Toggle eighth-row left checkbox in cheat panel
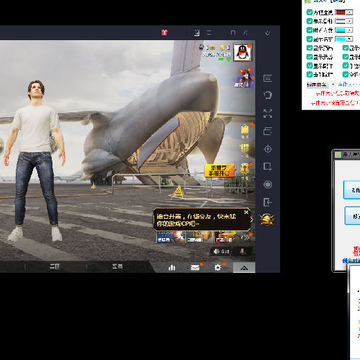Screen dimensions: 360x360 (310, 75)
